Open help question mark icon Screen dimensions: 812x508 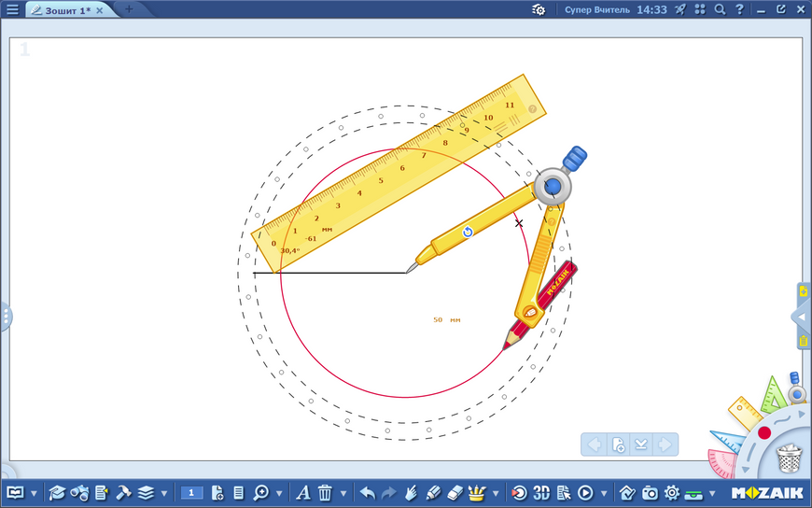(x=739, y=9)
